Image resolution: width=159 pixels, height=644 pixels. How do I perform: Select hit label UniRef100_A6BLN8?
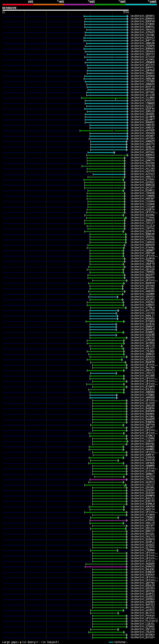(x=142, y=79)
